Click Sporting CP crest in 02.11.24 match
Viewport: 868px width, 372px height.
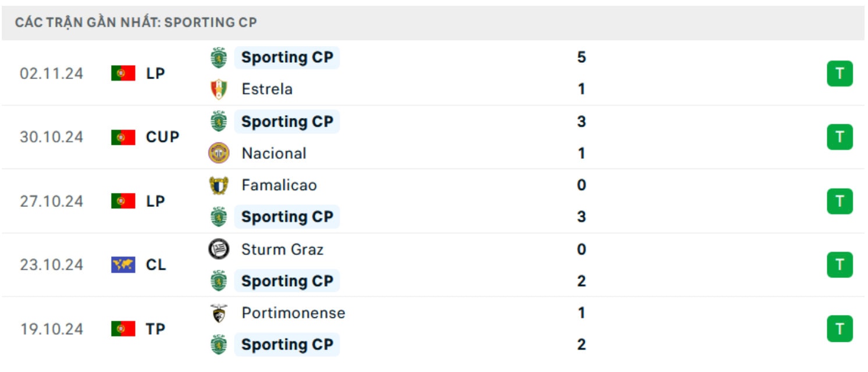coord(219,58)
